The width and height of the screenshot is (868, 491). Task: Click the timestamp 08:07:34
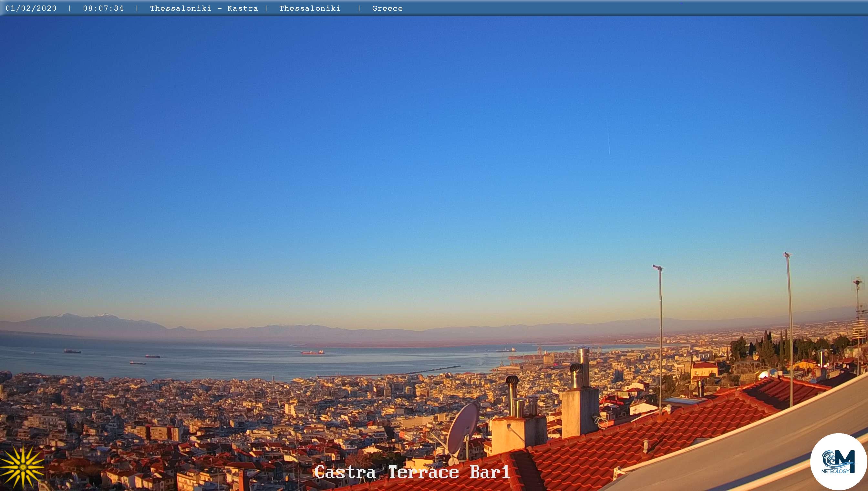(x=103, y=8)
